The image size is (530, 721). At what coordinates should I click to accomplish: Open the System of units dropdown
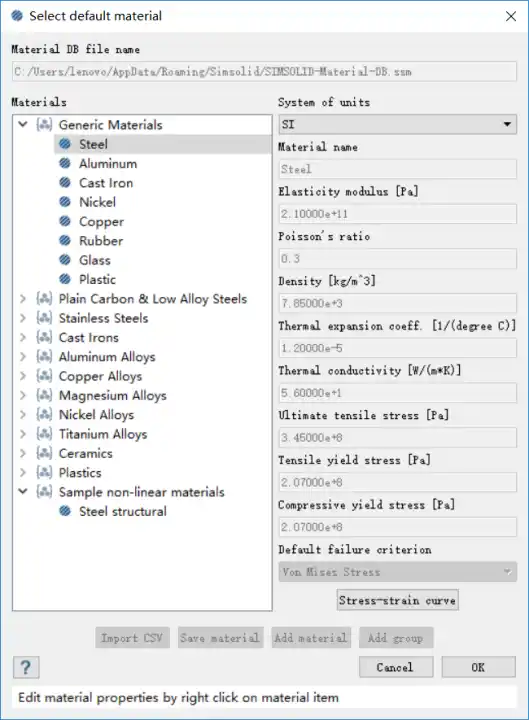pos(398,125)
